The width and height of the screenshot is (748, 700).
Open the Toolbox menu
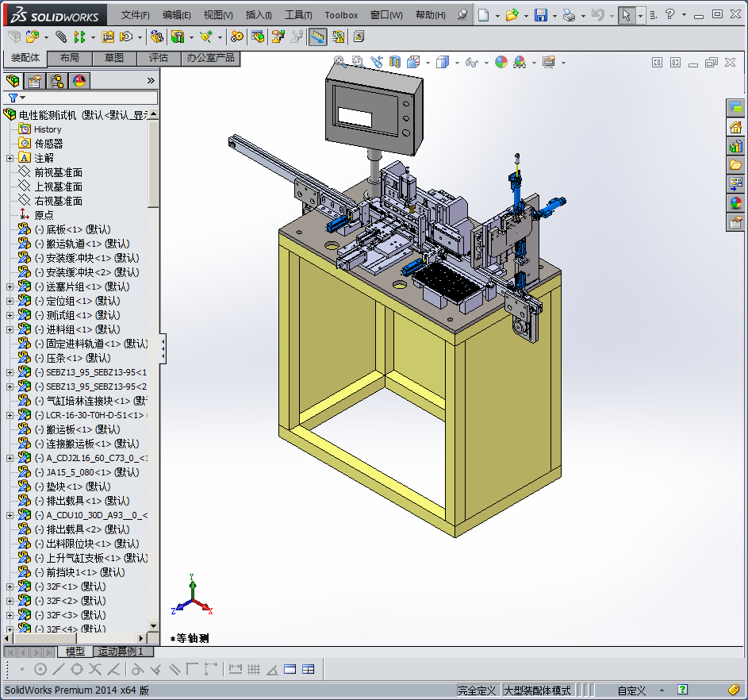[x=341, y=15]
